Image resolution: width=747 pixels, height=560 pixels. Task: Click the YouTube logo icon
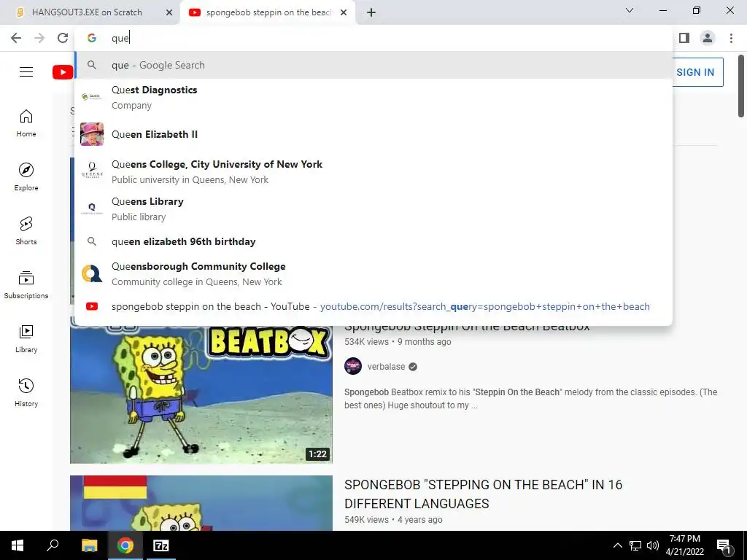tap(63, 72)
